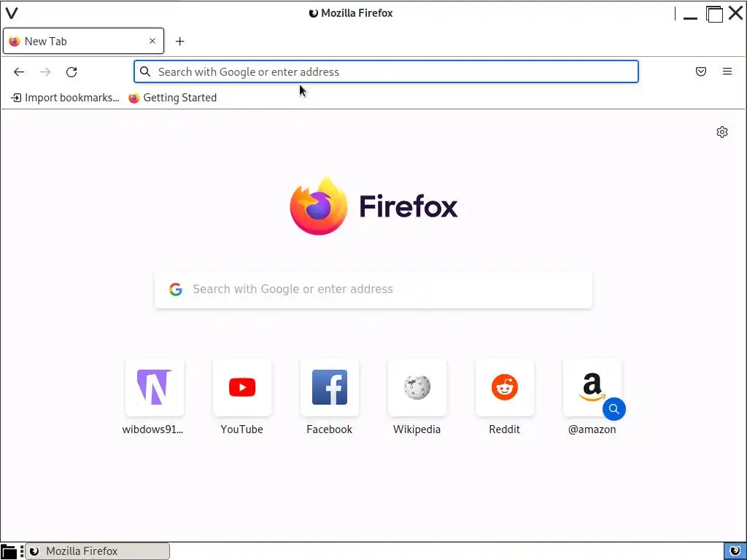The width and height of the screenshot is (747, 560).
Task: Click the taskbar dotted grip handle
Action: coord(22,551)
